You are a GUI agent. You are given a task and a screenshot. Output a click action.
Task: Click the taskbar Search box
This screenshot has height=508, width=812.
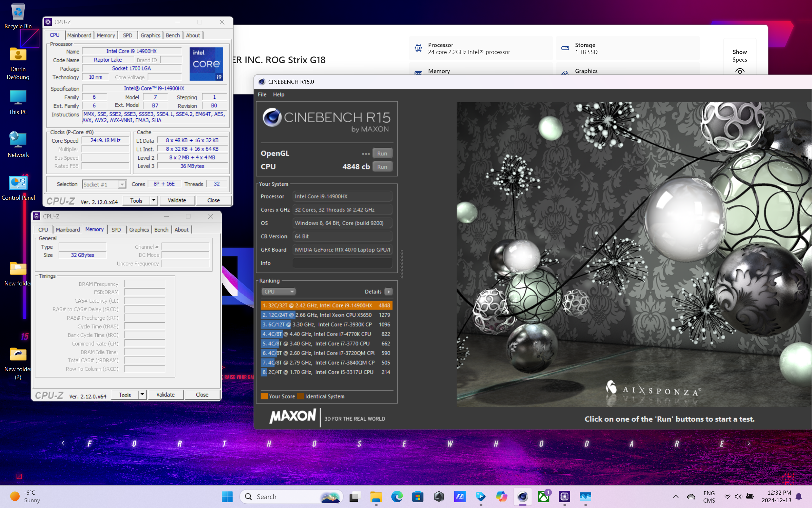pyautogui.click(x=291, y=497)
